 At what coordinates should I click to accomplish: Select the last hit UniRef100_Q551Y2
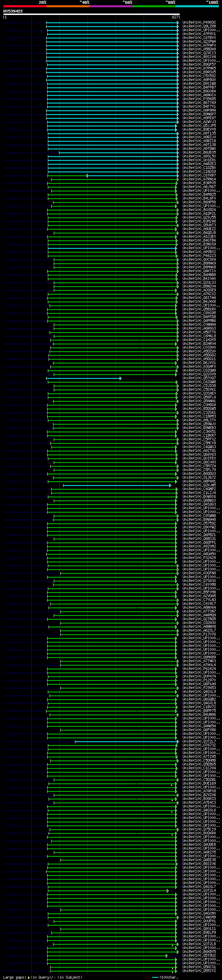(x=199, y=971)
